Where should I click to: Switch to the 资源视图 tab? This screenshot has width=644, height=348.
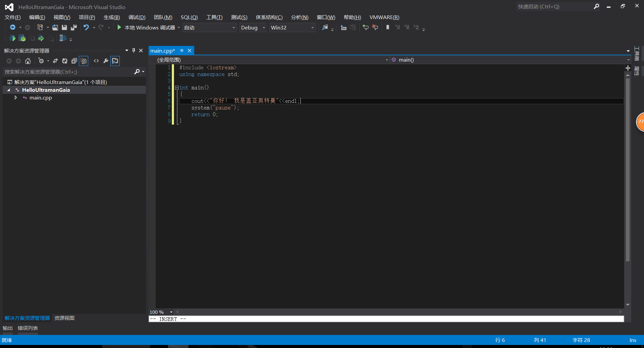[x=64, y=318]
